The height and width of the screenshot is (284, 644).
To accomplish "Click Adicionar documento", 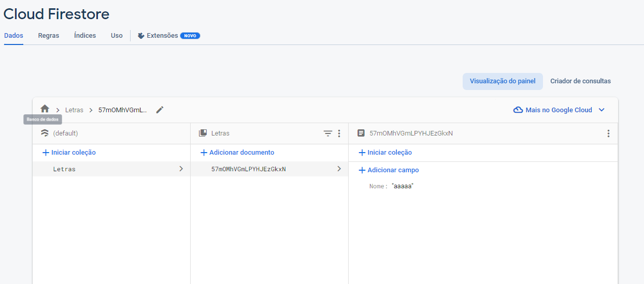I will 237,153.
